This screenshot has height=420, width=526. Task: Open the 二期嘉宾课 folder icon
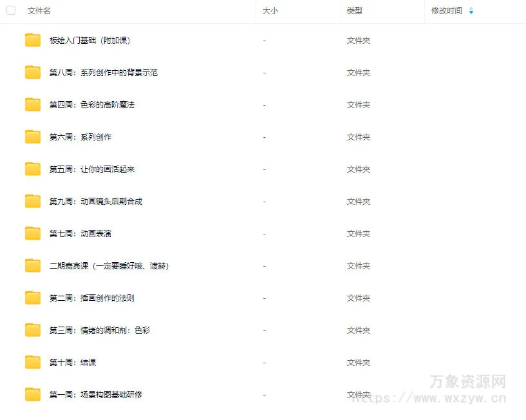click(33, 266)
